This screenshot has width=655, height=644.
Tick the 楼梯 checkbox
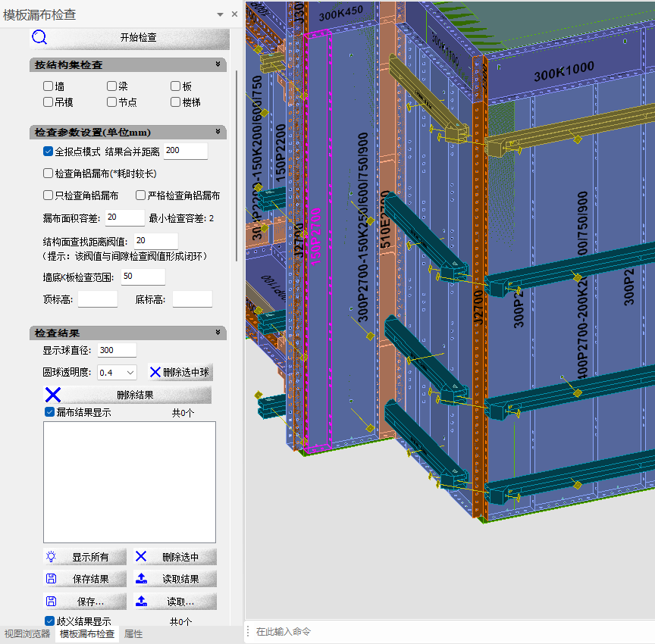tap(175, 102)
